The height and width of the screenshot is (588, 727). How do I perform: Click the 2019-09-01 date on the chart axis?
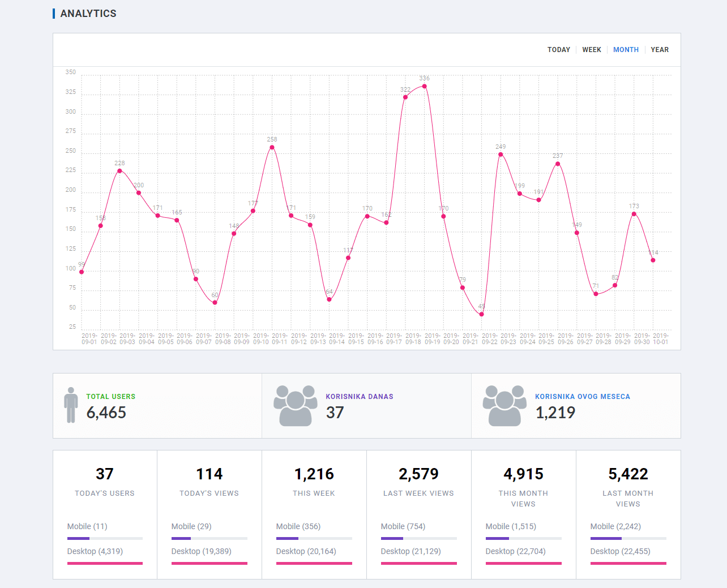coord(89,338)
